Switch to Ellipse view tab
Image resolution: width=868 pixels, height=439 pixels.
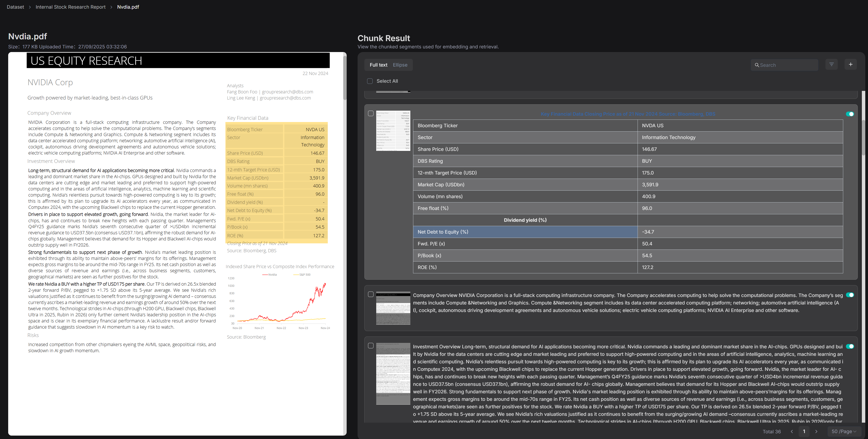pos(400,65)
